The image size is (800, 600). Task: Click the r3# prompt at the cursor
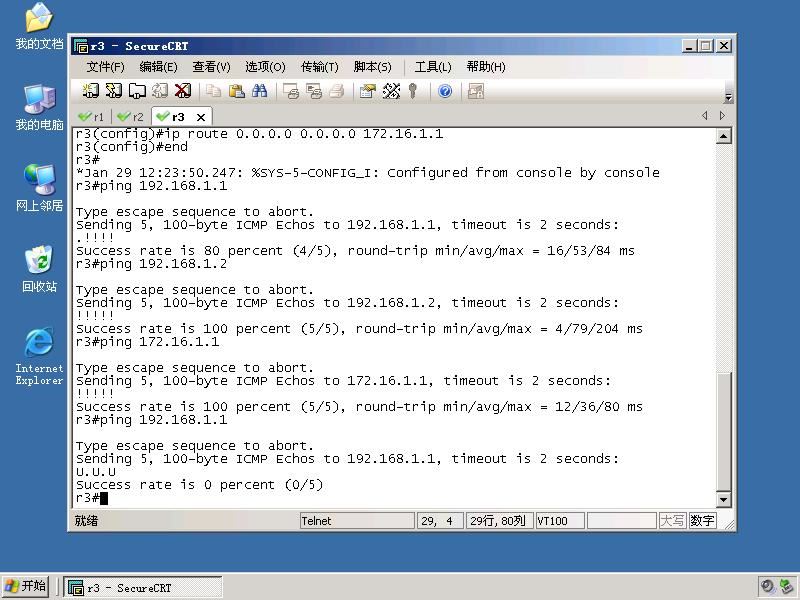click(x=92, y=498)
